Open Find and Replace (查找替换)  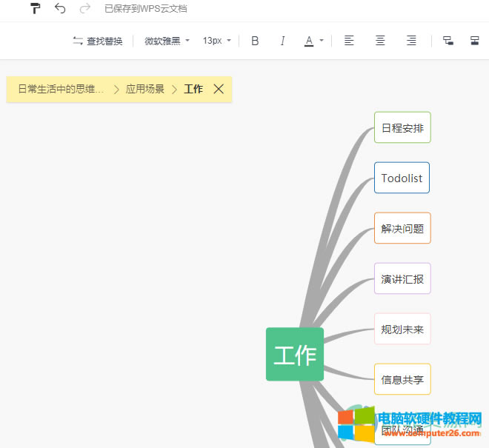[x=98, y=41]
